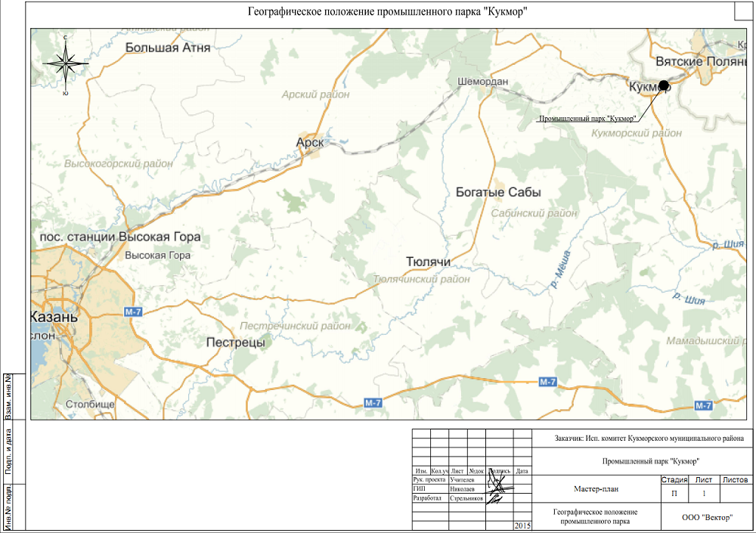The width and height of the screenshot is (756, 533).
Task: Click the Мастер-план cell in title block
Action: 596,488
